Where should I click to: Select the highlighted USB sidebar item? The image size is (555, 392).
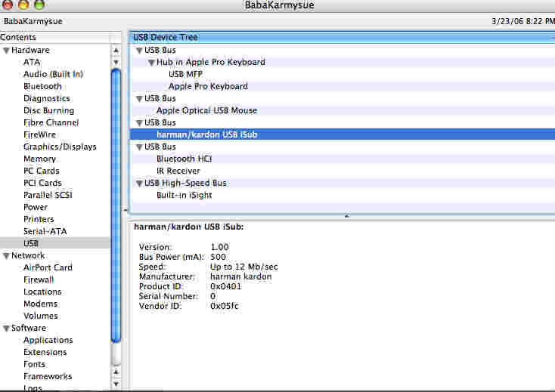[55, 243]
